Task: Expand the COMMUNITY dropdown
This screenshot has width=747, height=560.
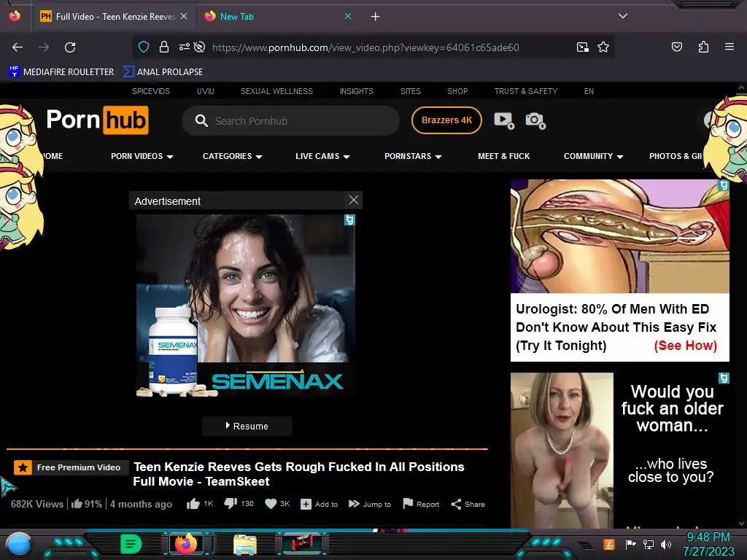Action: point(594,156)
